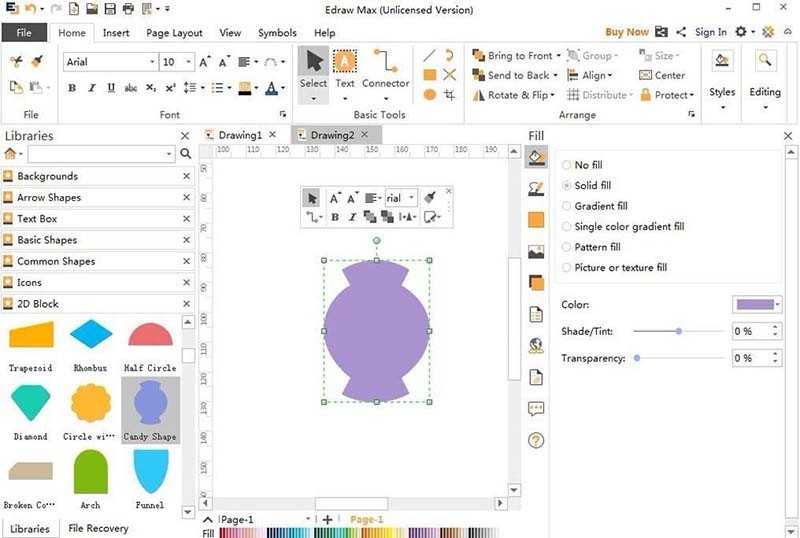Viewport: 800px width, 538px height.
Task: Open the Protect dropdown
Action: (667, 95)
